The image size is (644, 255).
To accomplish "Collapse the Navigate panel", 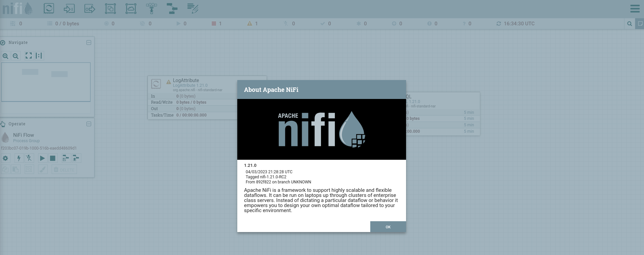I will (89, 43).
